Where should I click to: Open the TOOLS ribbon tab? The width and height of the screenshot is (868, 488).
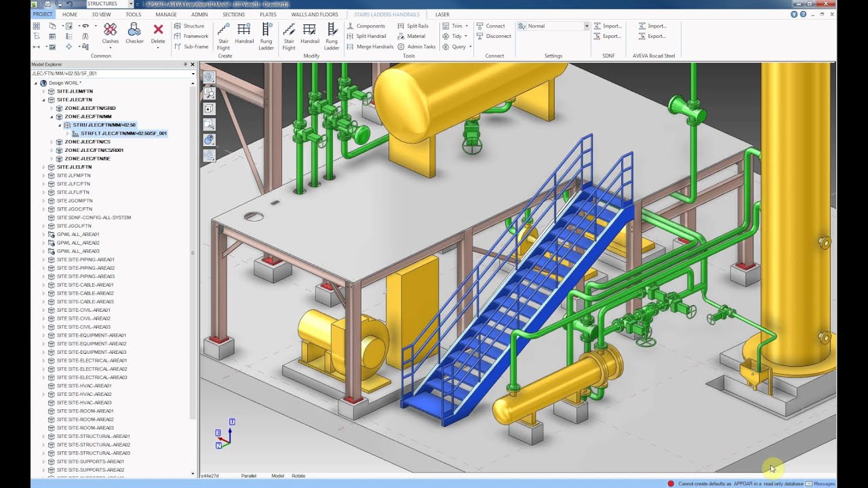(134, 14)
